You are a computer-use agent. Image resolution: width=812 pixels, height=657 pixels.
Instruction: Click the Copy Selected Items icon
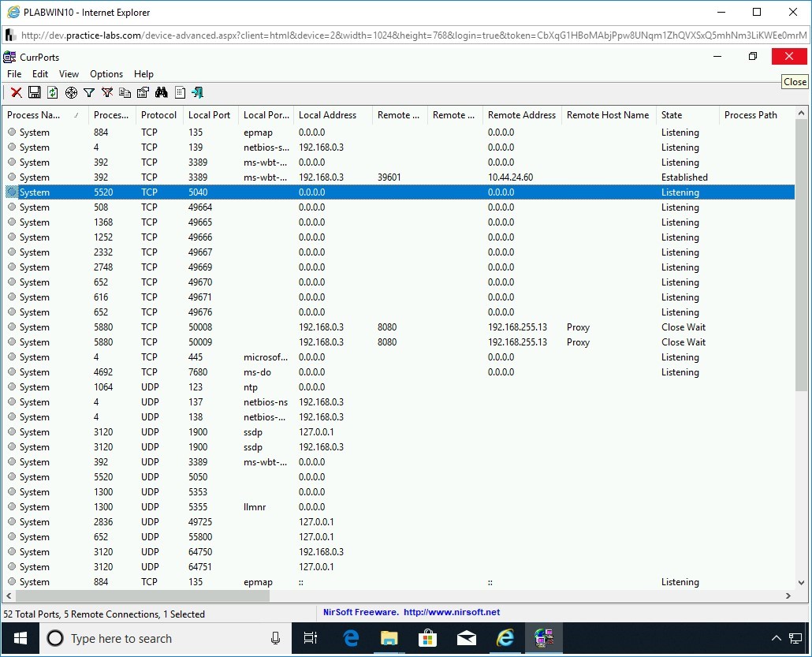click(x=125, y=93)
